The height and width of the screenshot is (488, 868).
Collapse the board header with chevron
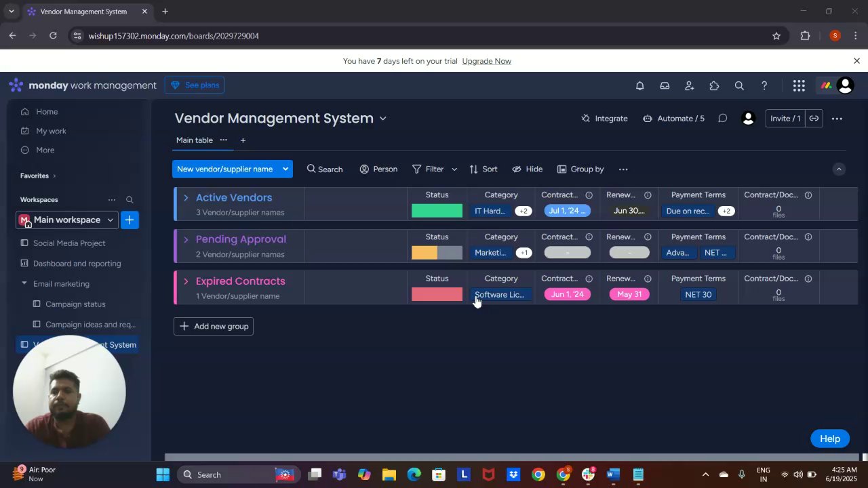click(x=839, y=169)
